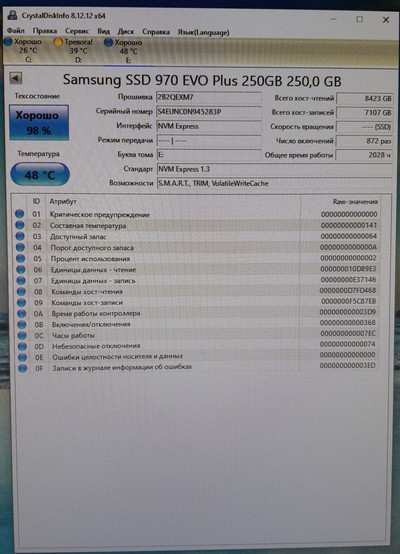Click the serial number field
Viewport: 400px width, 554px height.
point(208,112)
